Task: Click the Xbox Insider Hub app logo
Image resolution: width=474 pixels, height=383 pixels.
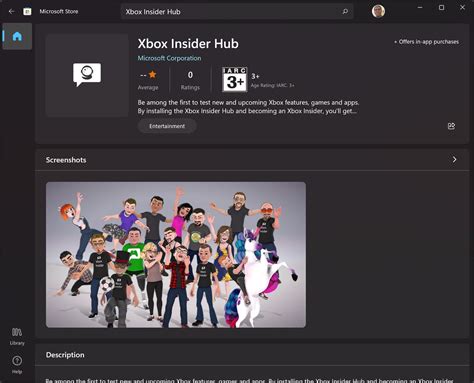Action: pyautogui.click(x=87, y=75)
